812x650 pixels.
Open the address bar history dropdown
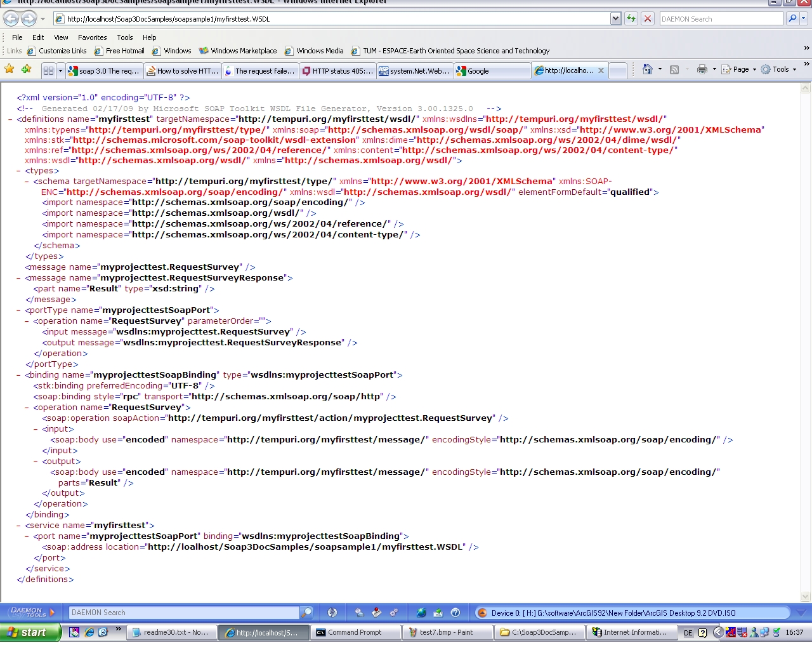pyautogui.click(x=615, y=19)
